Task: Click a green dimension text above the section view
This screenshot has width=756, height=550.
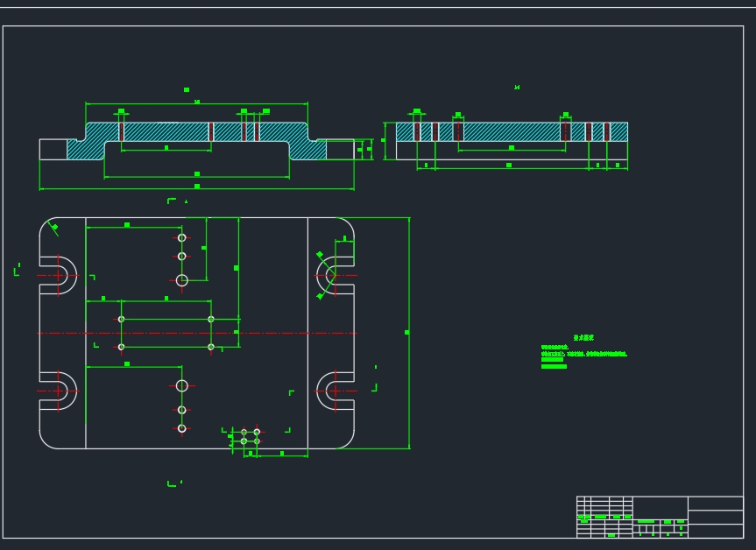Action: pyautogui.click(x=518, y=86)
